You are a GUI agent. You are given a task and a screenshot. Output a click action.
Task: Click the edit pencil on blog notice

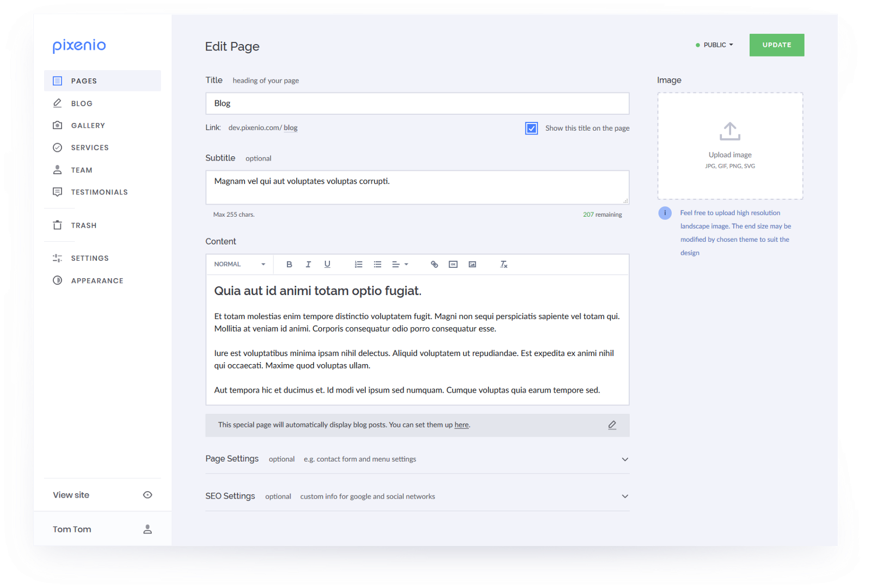(x=612, y=425)
